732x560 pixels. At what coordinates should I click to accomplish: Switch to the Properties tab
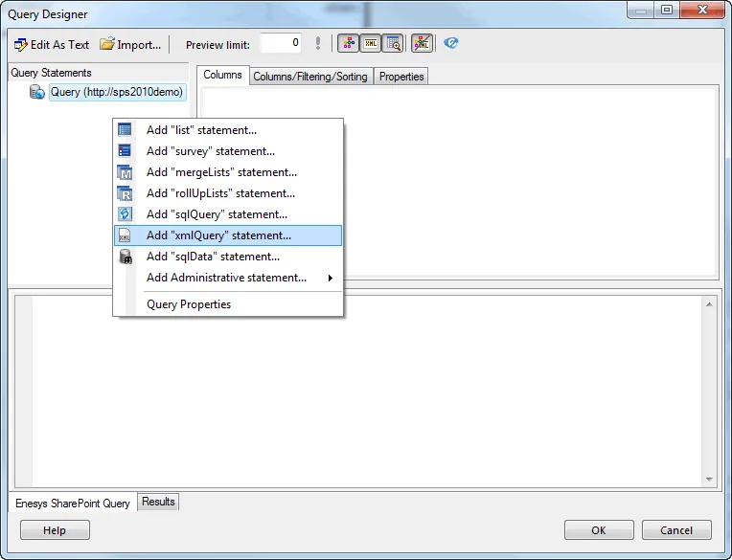(401, 77)
